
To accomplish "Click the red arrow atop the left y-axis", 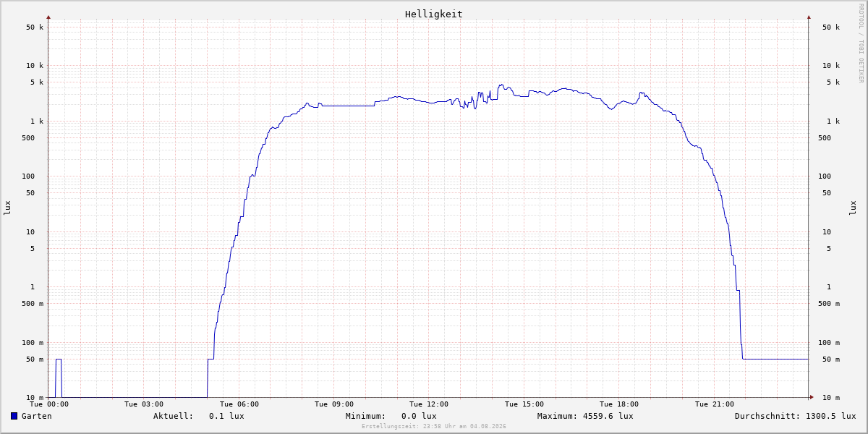I will pyautogui.click(x=48, y=17).
